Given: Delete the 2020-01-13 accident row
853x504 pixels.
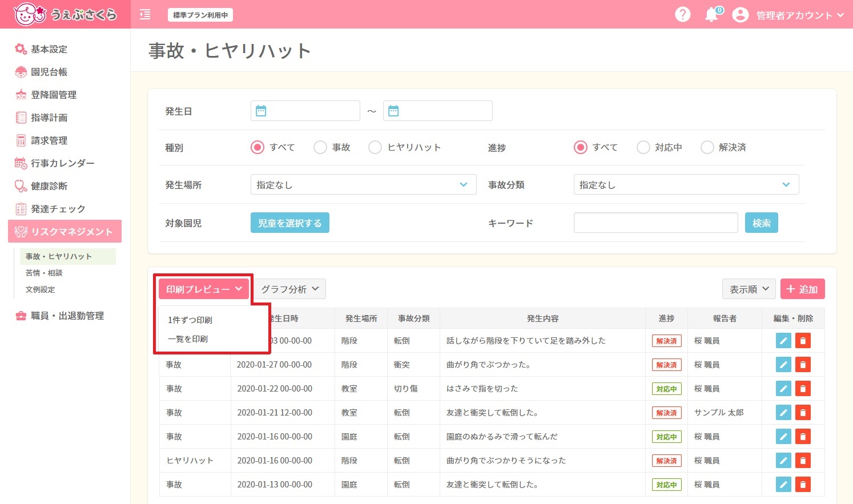Looking at the screenshot, I should click(803, 485).
